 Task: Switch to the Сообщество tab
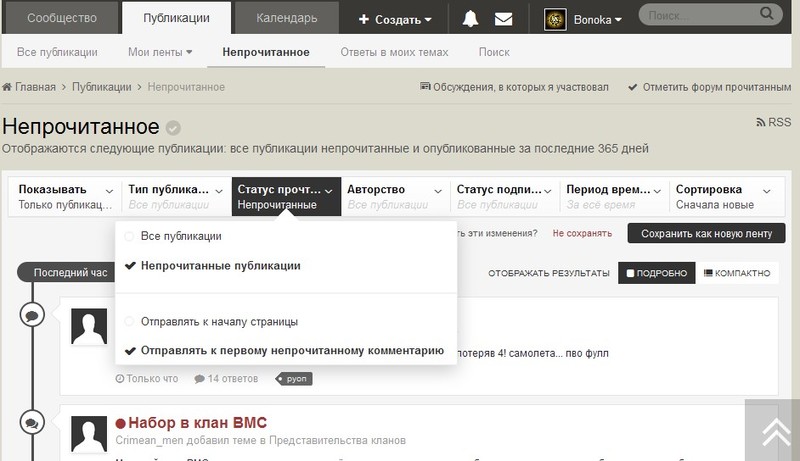point(62,18)
